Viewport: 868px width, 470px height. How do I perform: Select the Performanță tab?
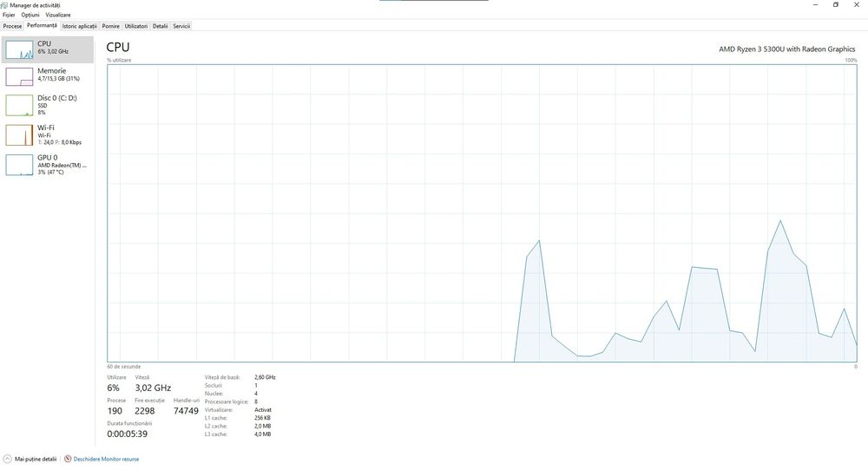pos(42,25)
